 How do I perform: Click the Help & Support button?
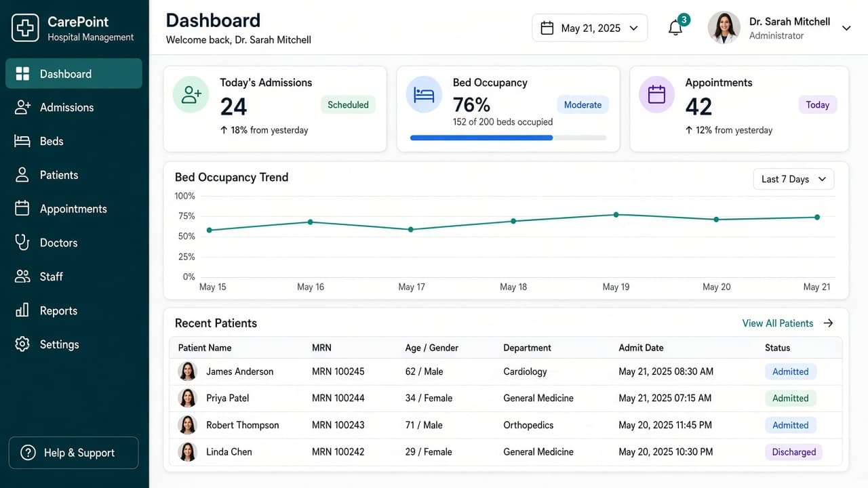[x=73, y=453]
